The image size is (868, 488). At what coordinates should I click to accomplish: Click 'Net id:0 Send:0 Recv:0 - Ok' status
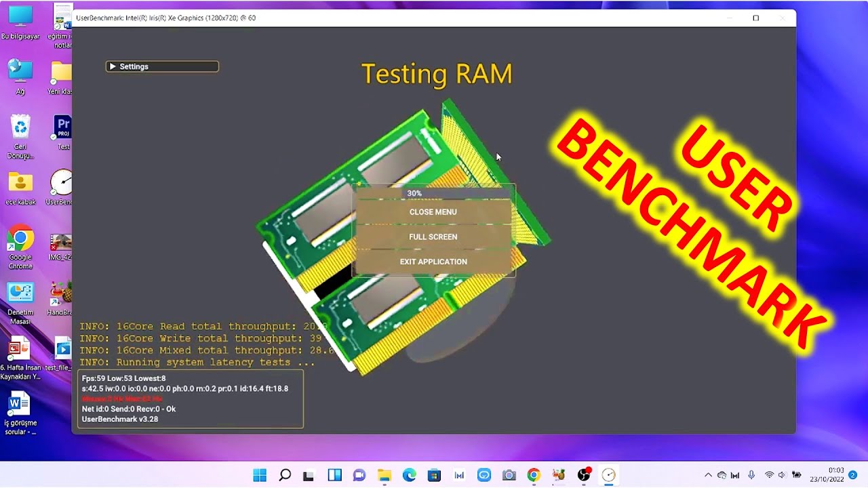129,409
